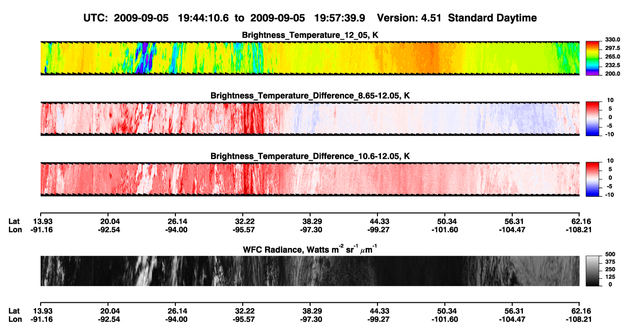Viewport: 644px width, 330px height.
Task: Click latitude 32.22 on the axis above the WFC panel
Action: point(243,222)
